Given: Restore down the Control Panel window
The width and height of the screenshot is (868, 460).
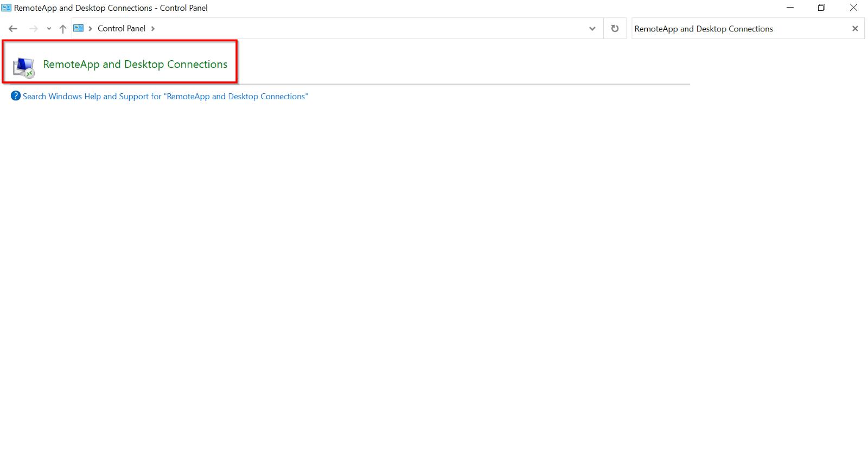Looking at the screenshot, I should click(821, 8).
